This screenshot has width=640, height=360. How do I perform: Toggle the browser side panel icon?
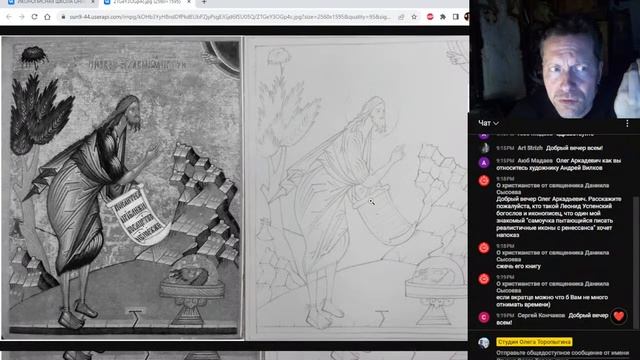tap(456, 17)
